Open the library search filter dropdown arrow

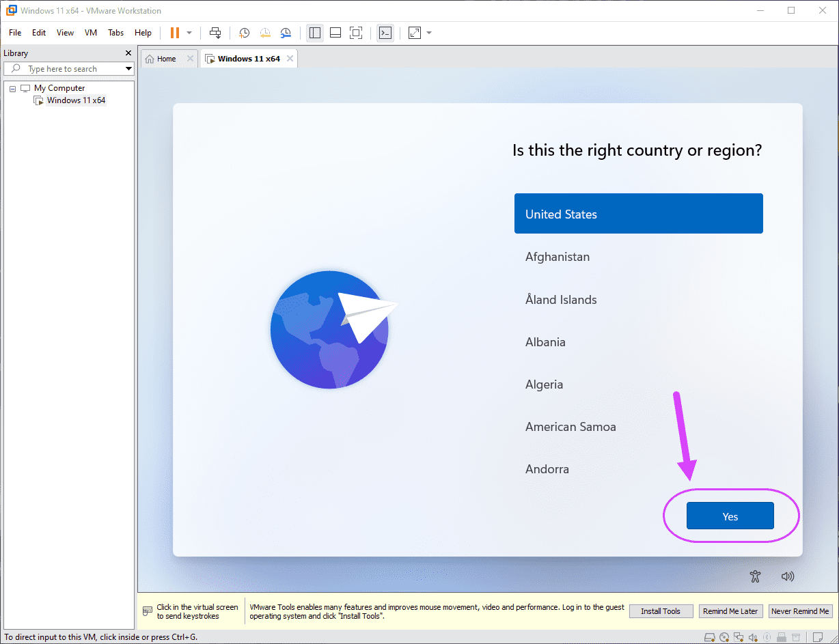pyautogui.click(x=128, y=69)
